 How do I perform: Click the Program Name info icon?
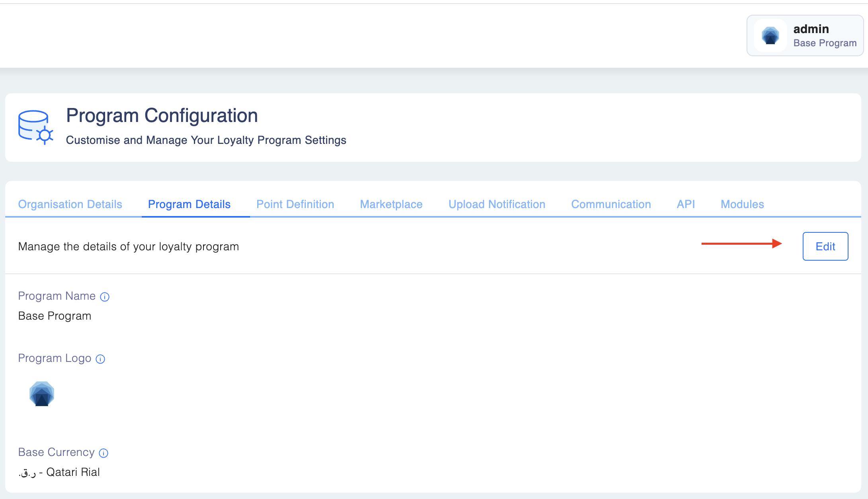tap(105, 297)
